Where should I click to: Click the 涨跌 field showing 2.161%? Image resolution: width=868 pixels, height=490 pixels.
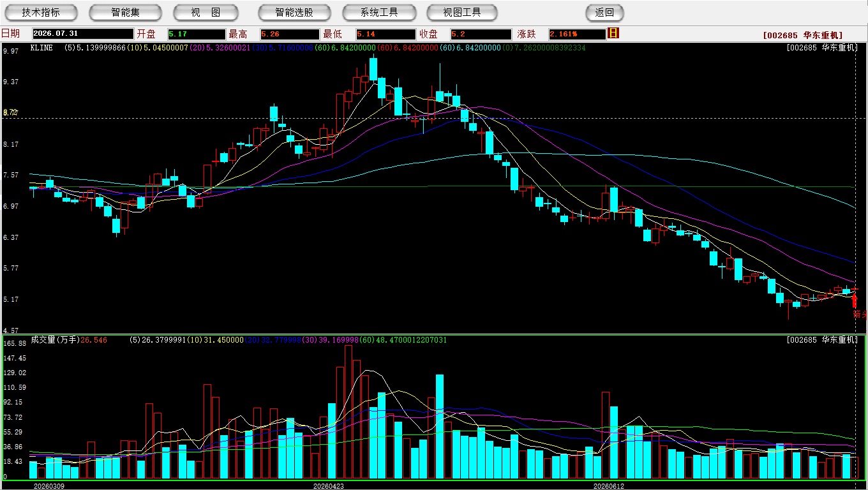point(576,34)
